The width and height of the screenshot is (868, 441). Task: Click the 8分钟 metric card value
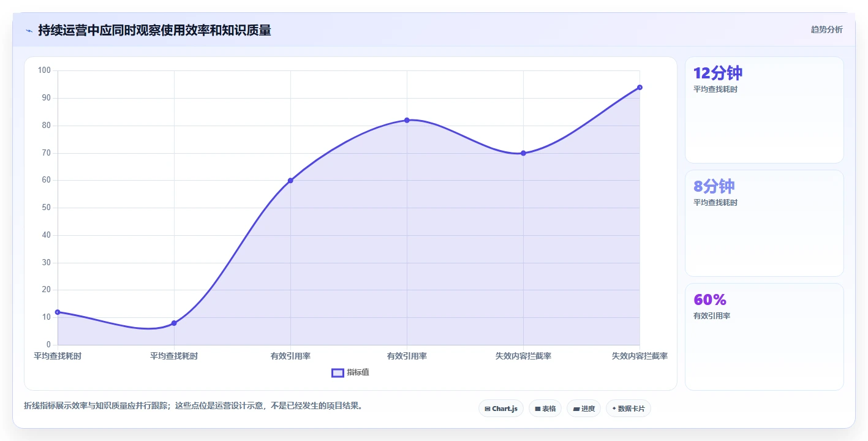[714, 186]
